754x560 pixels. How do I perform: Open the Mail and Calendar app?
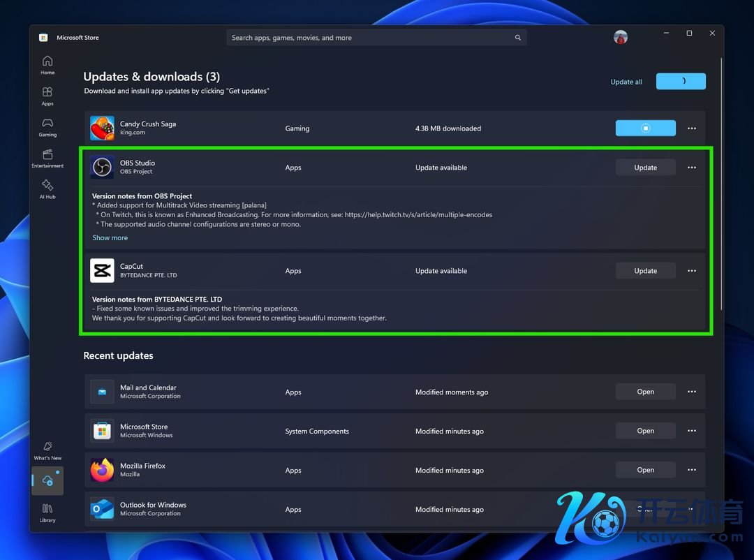click(645, 392)
